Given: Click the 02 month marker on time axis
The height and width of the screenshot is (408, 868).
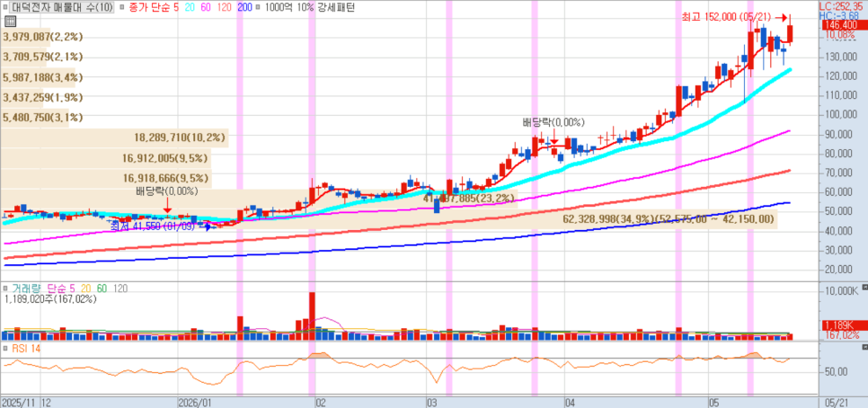Looking at the screenshot, I should [321, 402].
